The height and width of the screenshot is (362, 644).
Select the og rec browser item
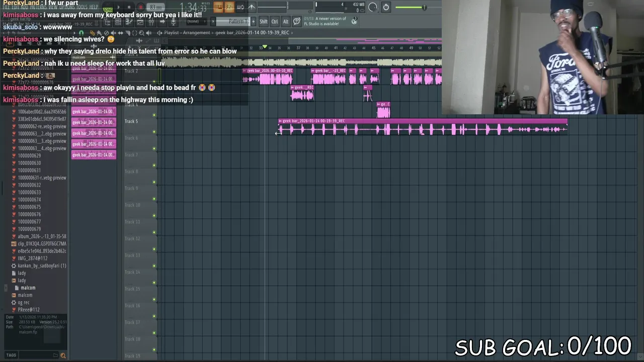(24, 302)
